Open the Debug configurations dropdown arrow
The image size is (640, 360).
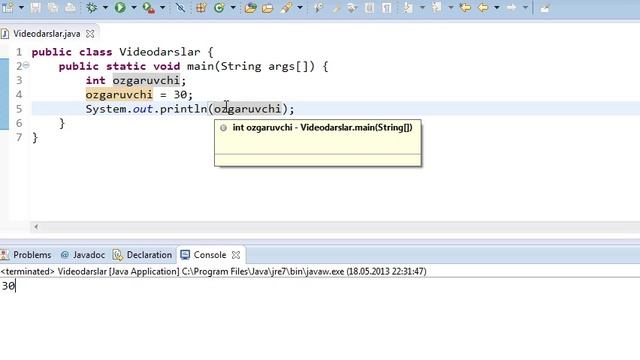click(x=105, y=7)
